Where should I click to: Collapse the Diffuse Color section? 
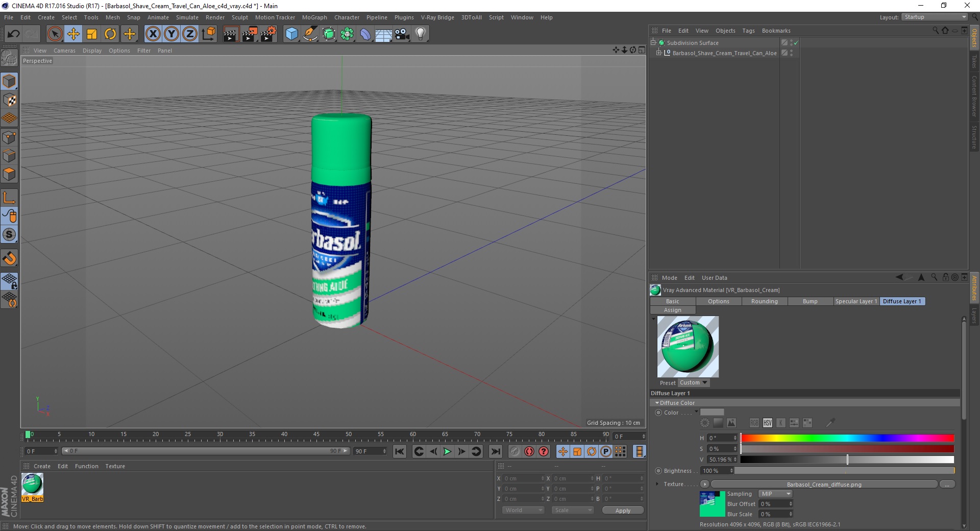pos(657,403)
